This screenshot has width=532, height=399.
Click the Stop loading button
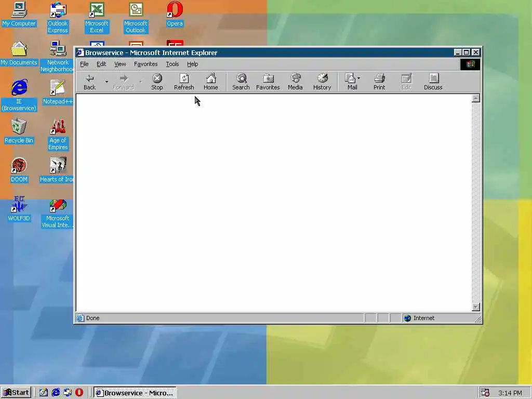[157, 82]
